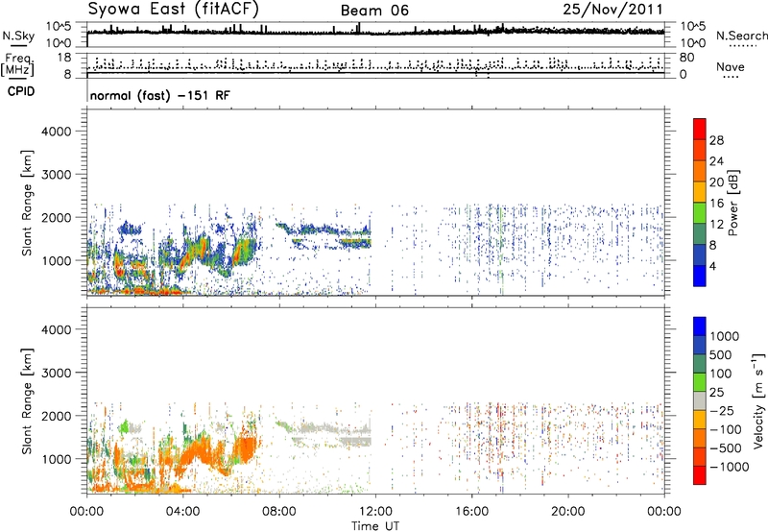Pick the light green 12–16 dB power swatch
Screen dimensions: 768x532
click(x=700, y=212)
